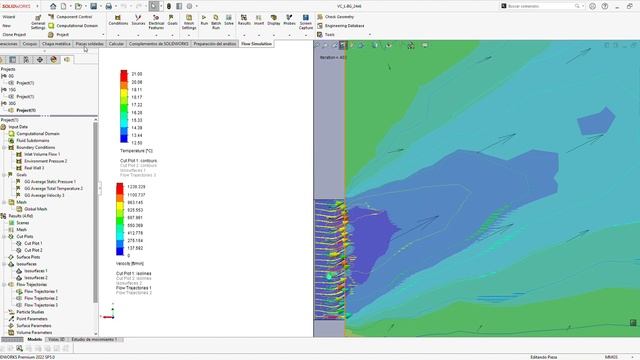The height and width of the screenshot is (360, 640).
Task: Click red swatch of temperature legend
Action: pos(124,76)
